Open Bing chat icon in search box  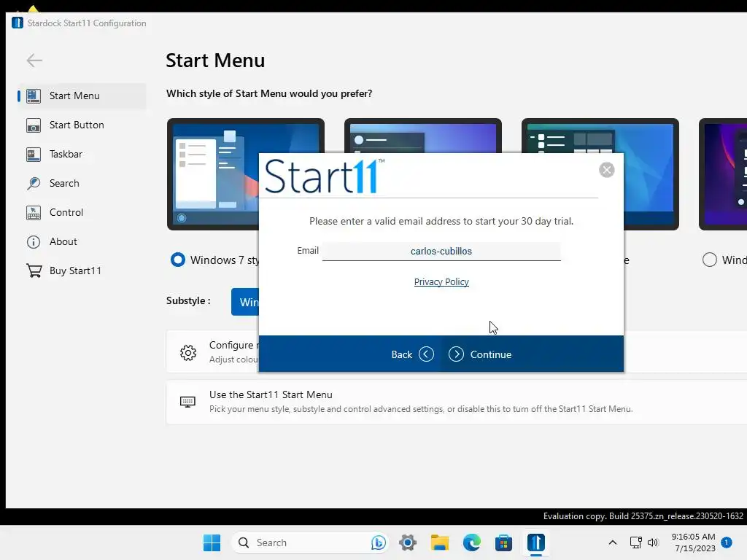[x=379, y=542]
